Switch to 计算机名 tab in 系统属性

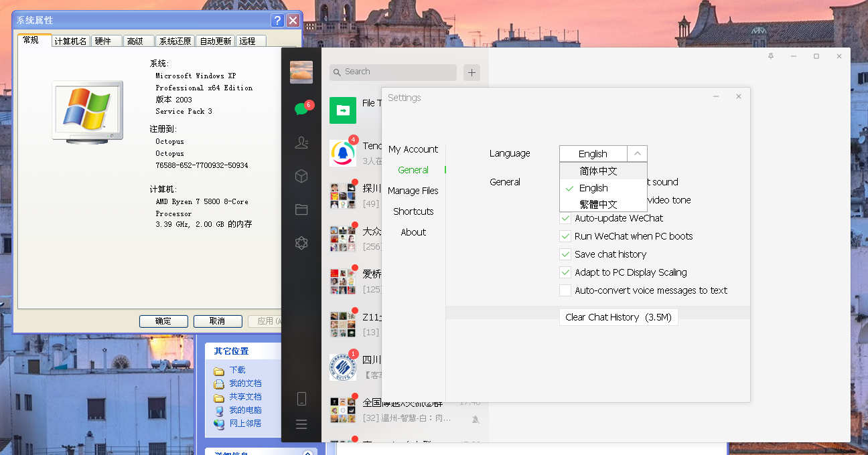coord(70,41)
